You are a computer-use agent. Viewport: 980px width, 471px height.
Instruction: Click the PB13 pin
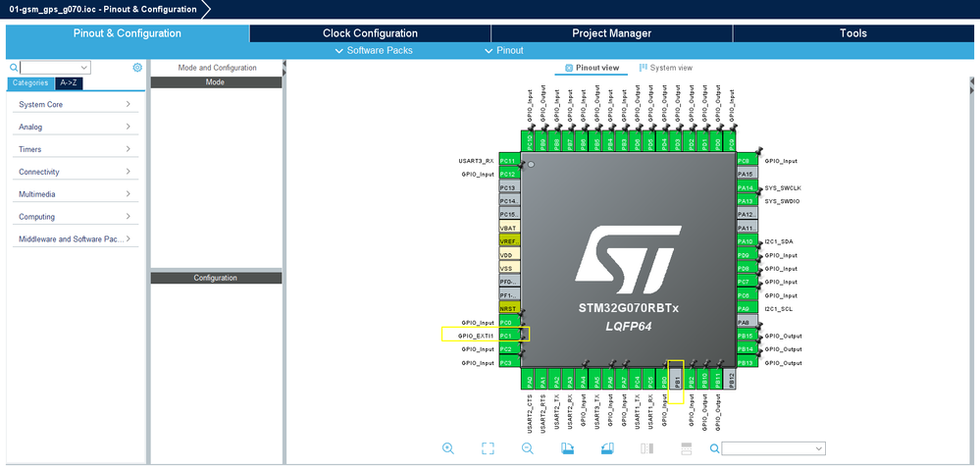tap(748, 363)
